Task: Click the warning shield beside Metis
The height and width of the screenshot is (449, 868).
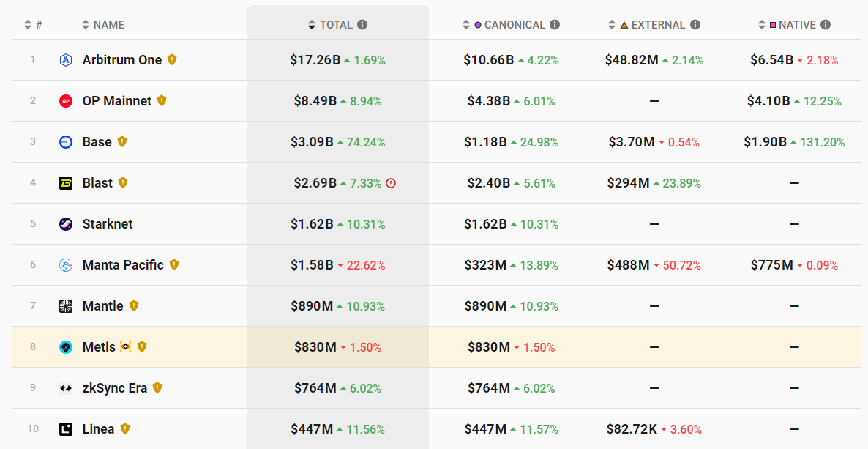Action: [142, 346]
